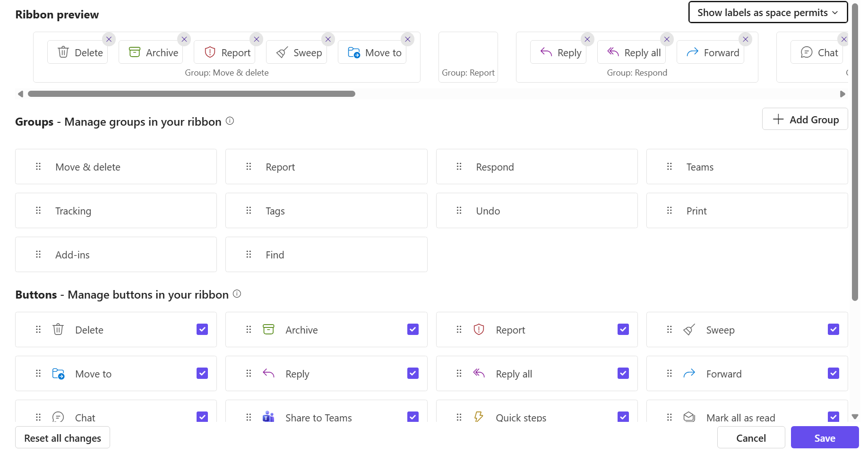Uncheck the Quick steps checkbox

click(x=623, y=417)
